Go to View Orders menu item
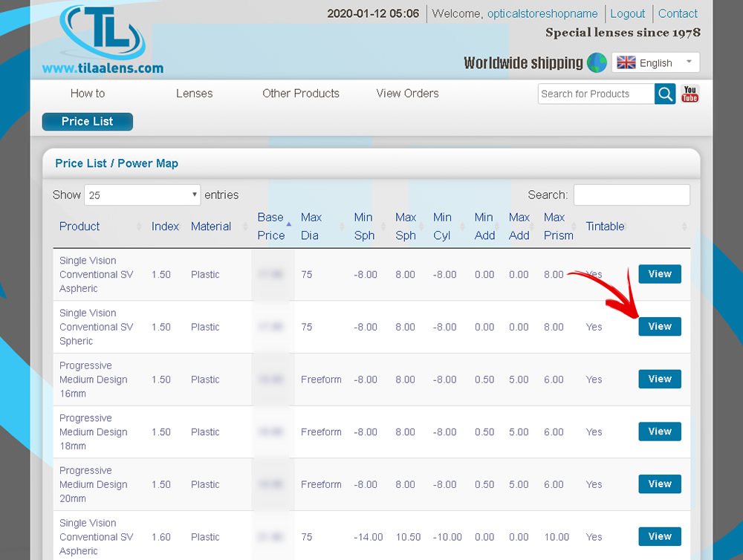The height and width of the screenshot is (560, 743). pyautogui.click(x=407, y=94)
